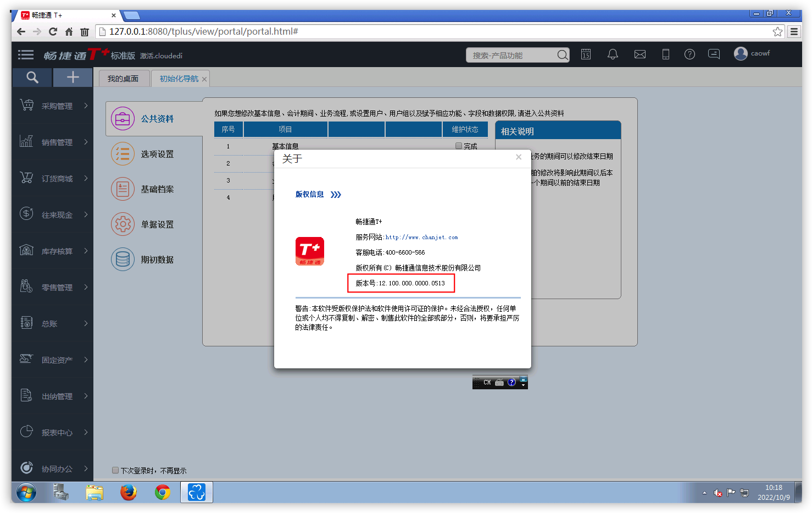The width and height of the screenshot is (812, 513).
Task: Switch to the 我的桌面 tab
Action: pos(123,79)
